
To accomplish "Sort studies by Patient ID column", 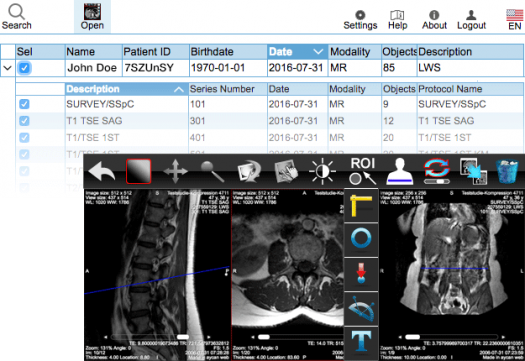I will (x=156, y=52).
